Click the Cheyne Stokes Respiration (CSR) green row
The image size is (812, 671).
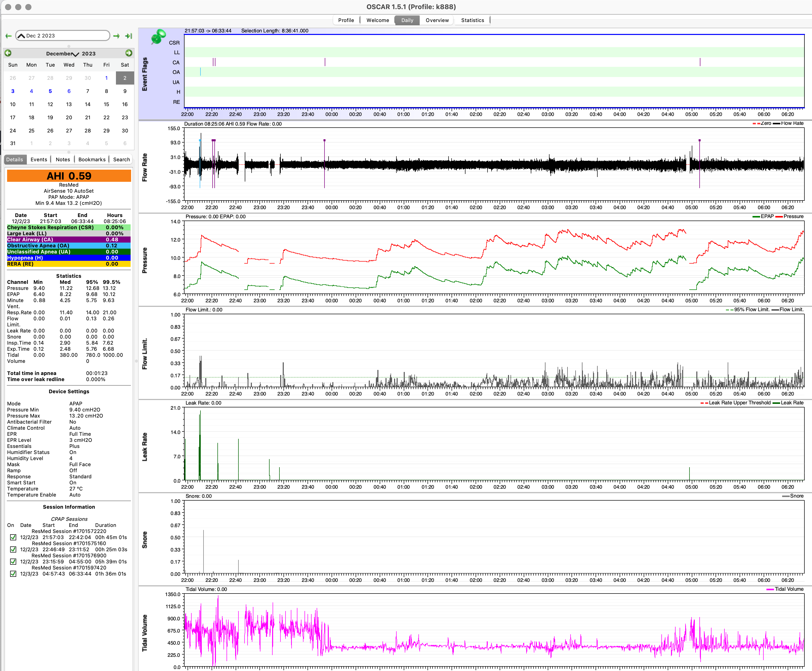tap(69, 228)
